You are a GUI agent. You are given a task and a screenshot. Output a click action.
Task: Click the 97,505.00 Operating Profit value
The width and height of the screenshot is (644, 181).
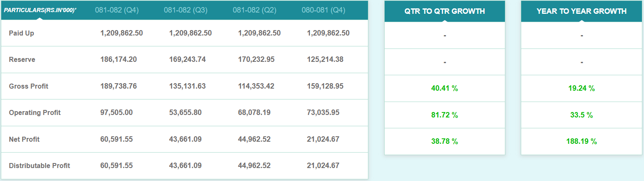pyautogui.click(x=117, y=112)
